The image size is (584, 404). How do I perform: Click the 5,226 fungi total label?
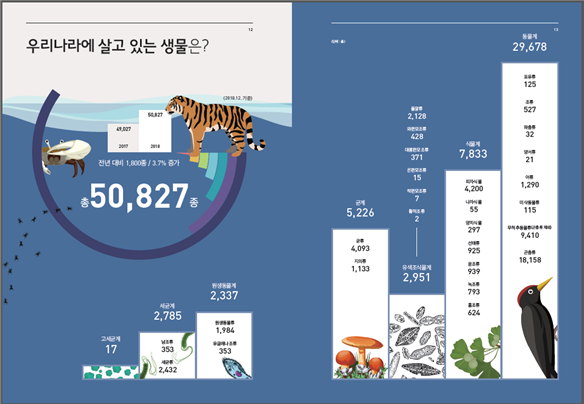pyautogui.click(x=360, y=213)
